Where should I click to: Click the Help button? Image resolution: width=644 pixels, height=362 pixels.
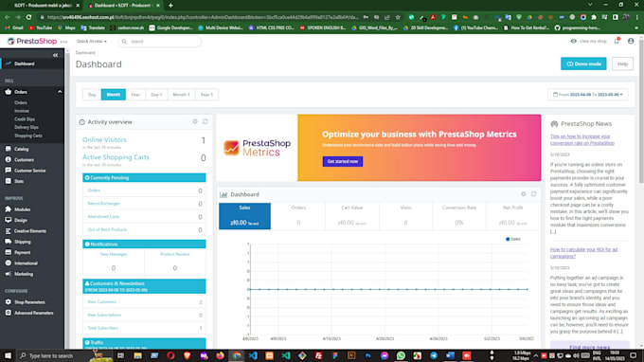click(622, 63)
